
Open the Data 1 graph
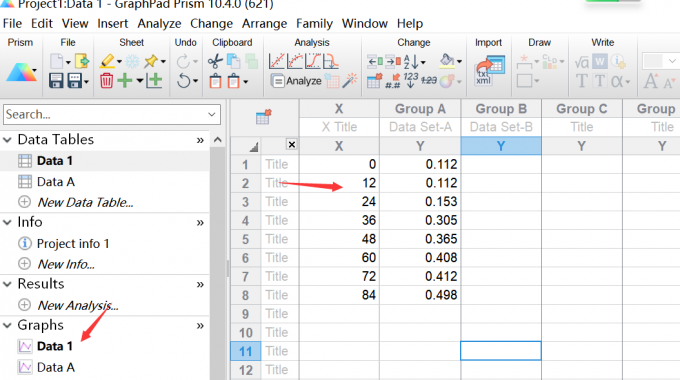[55, 346]
